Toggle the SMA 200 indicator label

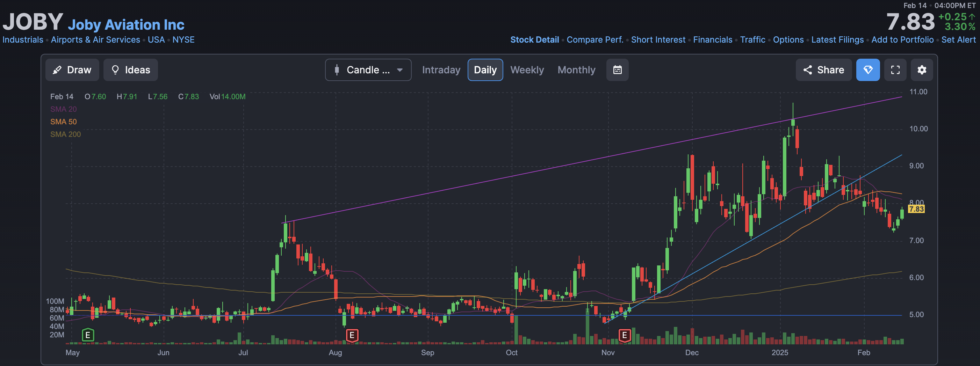65,134
